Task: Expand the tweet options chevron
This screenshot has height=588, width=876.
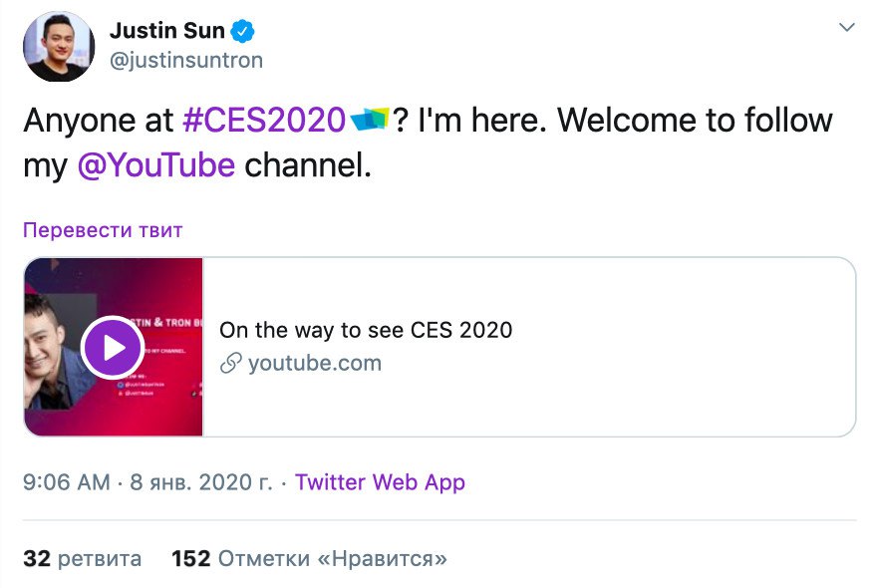Action: coord(847,27)
